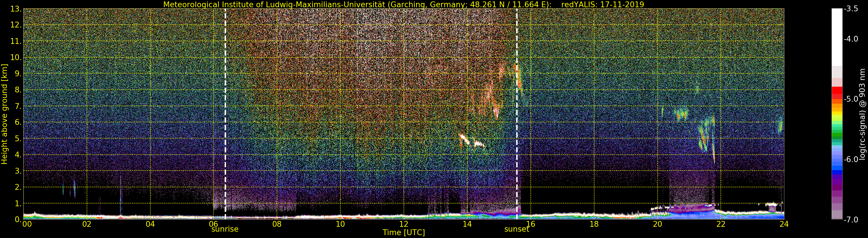Click the y-axis tick label '11.'
Image resolution: width=868 pixels, height=238 pixels.
16,42
